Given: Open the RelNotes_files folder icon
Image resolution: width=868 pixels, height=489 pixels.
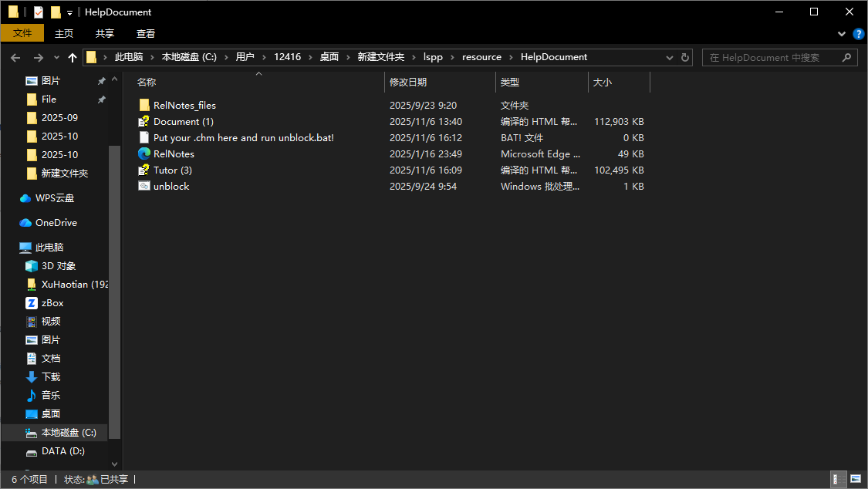Looking at the screenshot, I should click(144, 105).
